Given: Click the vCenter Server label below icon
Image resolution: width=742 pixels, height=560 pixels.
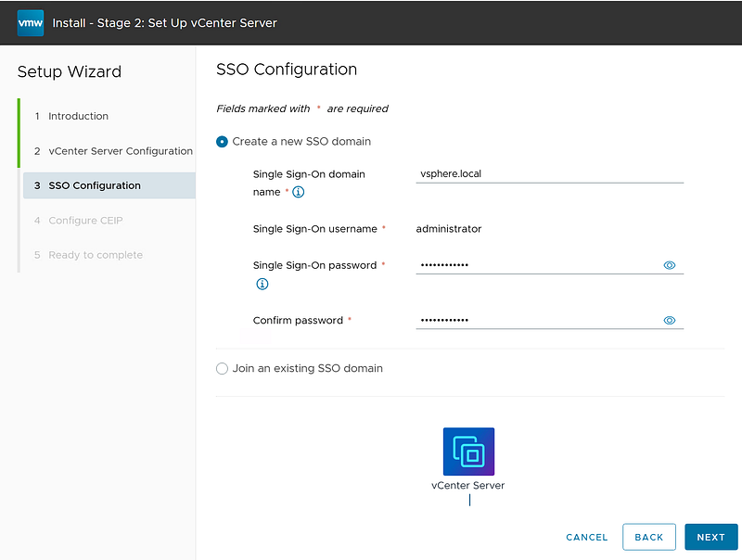Looking at the screenshot, I should point(468,485).
